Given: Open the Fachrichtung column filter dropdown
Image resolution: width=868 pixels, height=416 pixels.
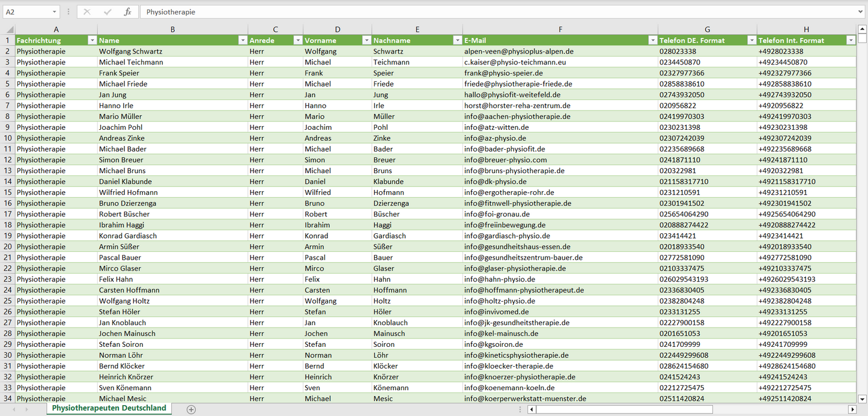Looking at the screenshot, I should pos(92,40).
